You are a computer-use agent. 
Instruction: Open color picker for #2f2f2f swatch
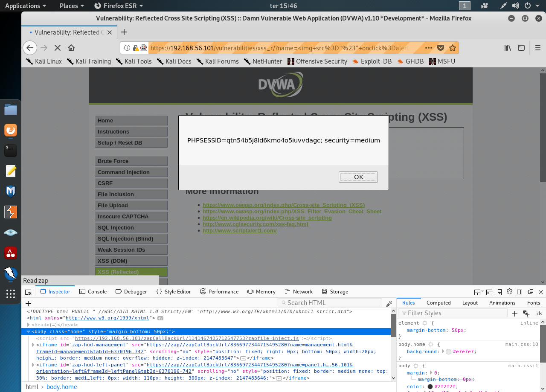[430, 386]
